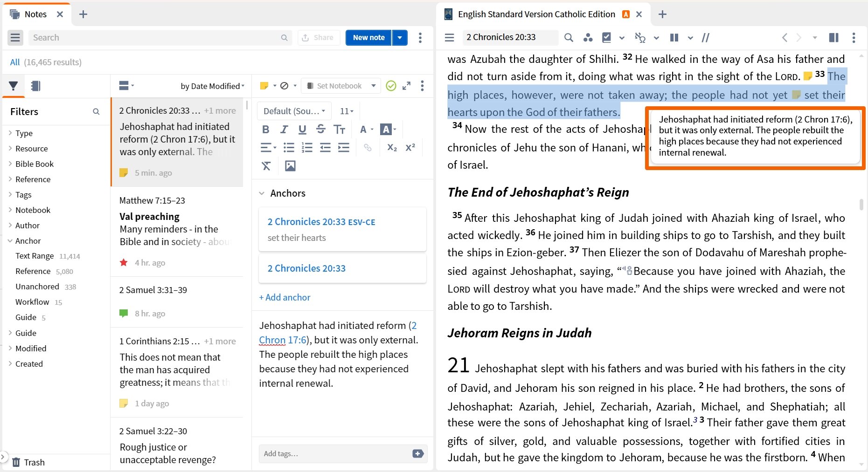Select the bulleted list icon

click(x=288, y=147)
